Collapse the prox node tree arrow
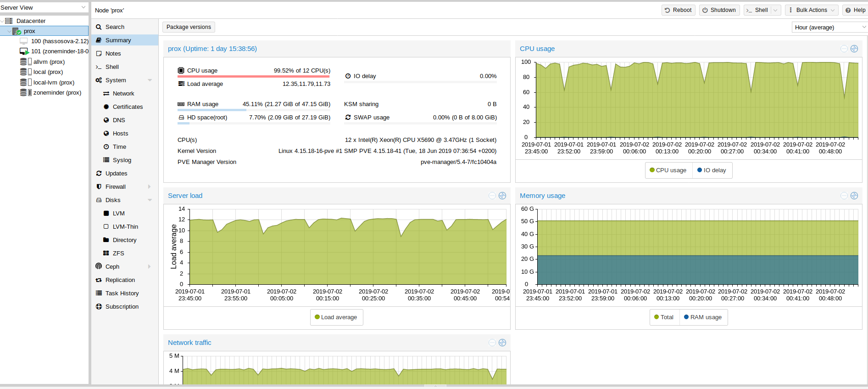 tap(9, 31)
